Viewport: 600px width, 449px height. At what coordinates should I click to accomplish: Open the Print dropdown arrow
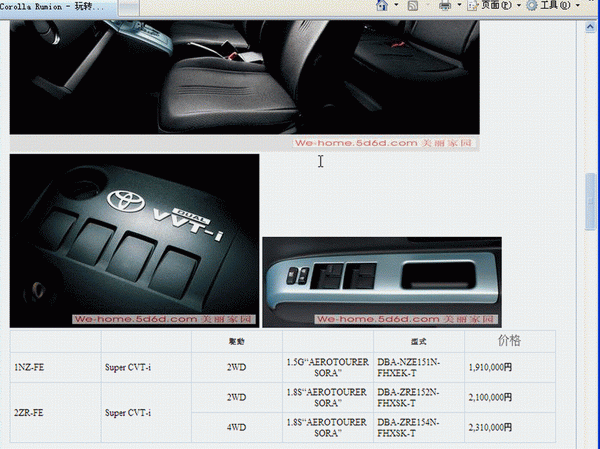pyautogui.click(x=460, y=5)
